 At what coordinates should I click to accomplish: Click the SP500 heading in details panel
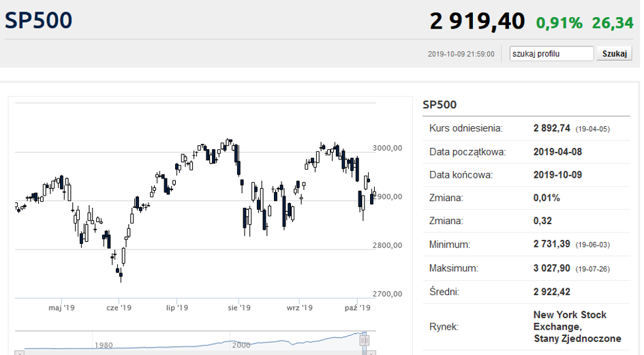(x=440, y=104)
